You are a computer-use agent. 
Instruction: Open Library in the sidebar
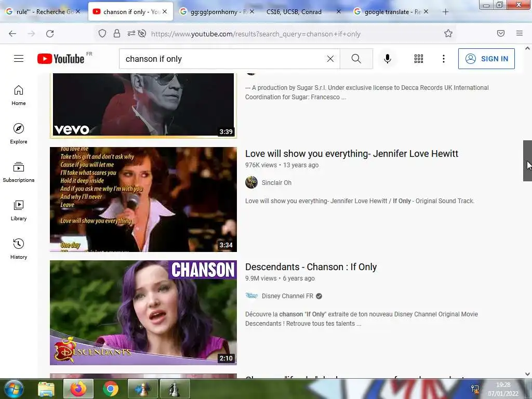click(x=19, y=210)
